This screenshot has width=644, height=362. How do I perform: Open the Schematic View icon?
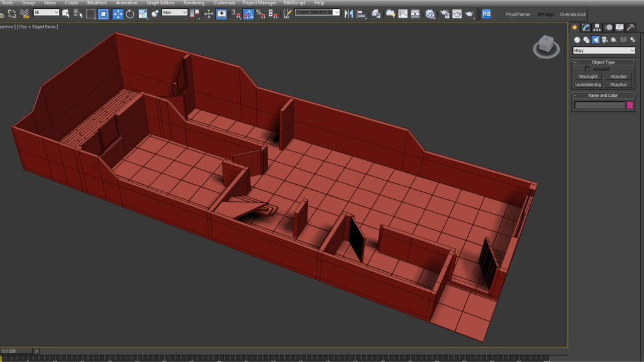click(415, 14)
